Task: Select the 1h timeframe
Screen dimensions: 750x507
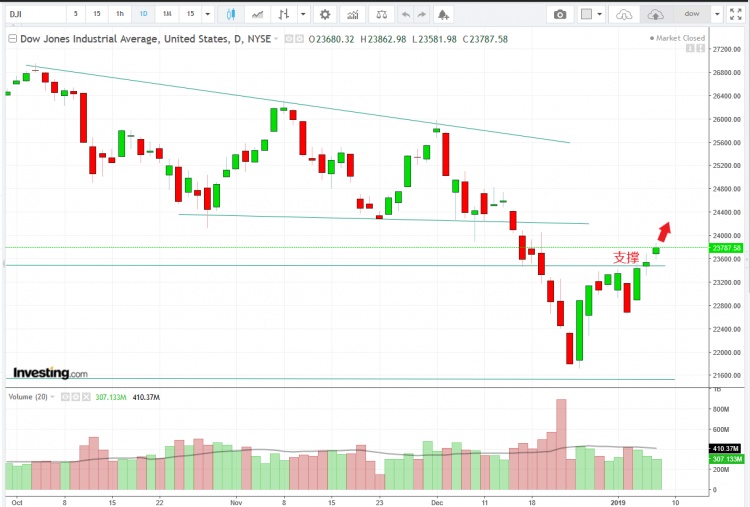Action: [x=120, y=14]
